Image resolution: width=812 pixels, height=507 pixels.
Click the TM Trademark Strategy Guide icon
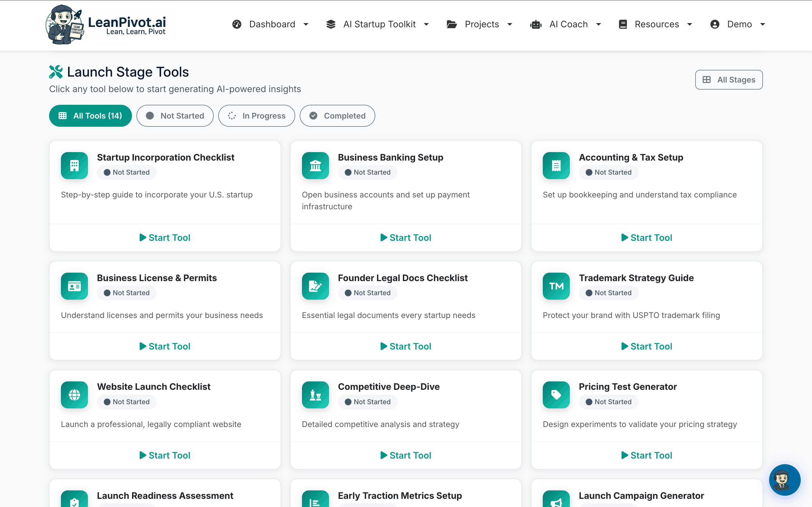point(556,286)
